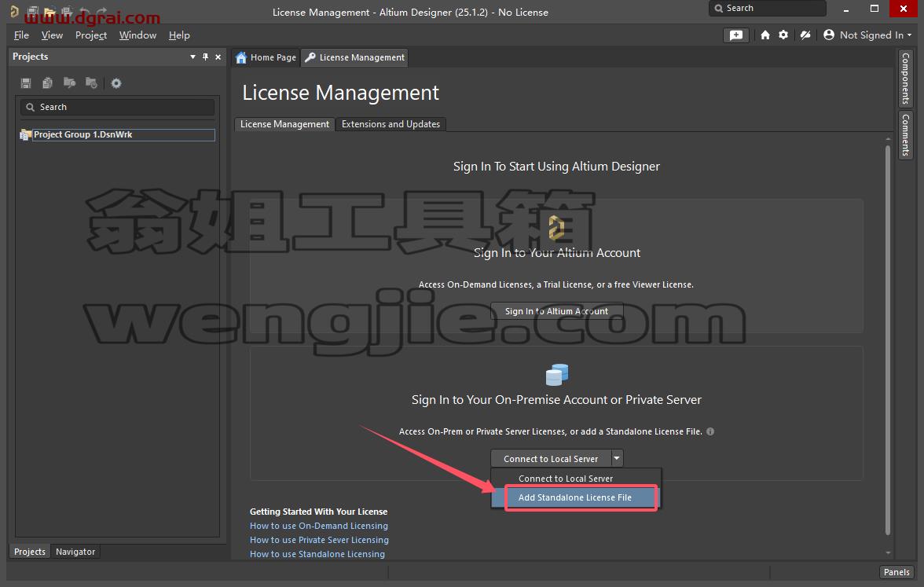The height and width of the screenshot is (587, 924).
Task: Click the Save All icon in title bar
Action: coord(67,11)
